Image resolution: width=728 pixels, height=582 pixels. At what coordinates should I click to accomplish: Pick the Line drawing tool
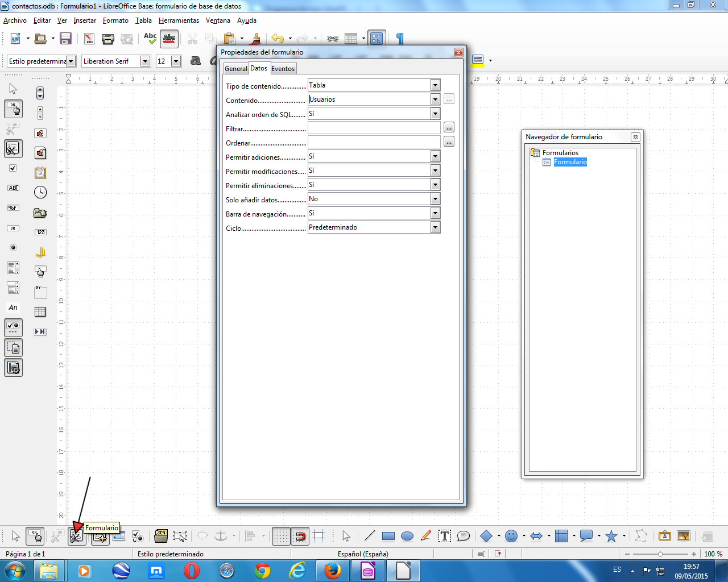click(370, 536)
